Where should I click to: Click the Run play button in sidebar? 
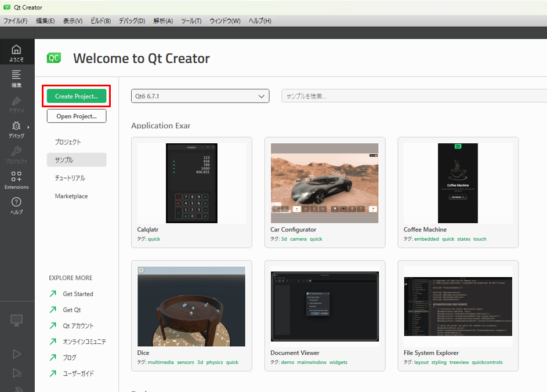17,353
